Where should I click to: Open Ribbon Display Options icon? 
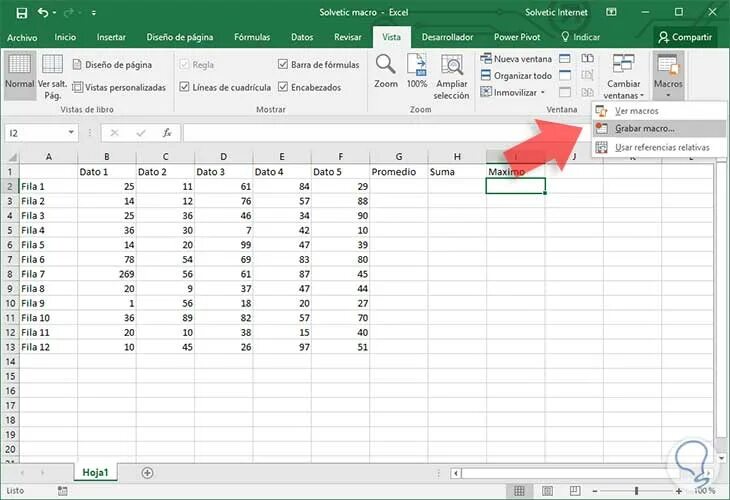(611, 12)
